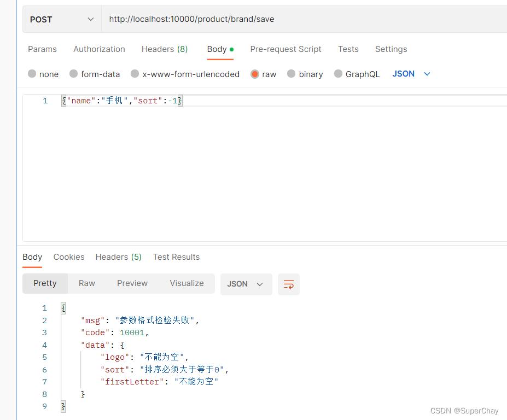Select the none body option
Viewport: 507px width, 420px height.
tap(43, 74)
